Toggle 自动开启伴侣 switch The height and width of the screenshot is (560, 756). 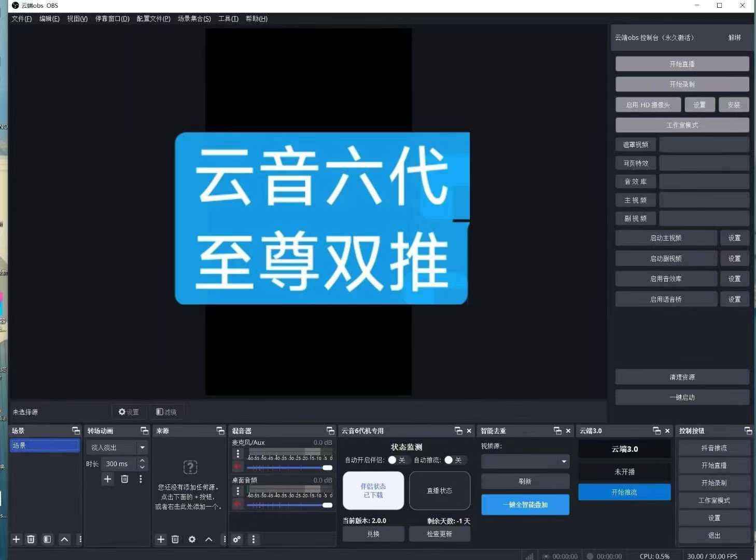click(397, 460)
